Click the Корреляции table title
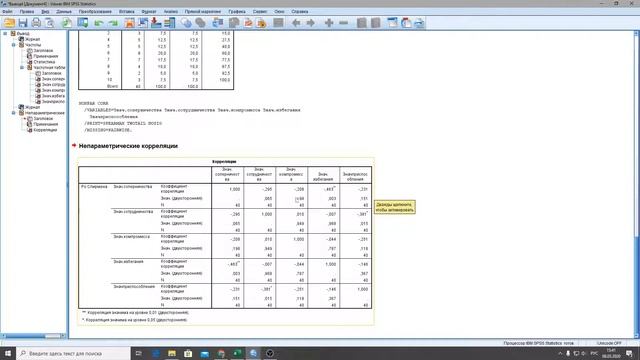640x360 pixels. pyautogui.click(x=224, y=162)
